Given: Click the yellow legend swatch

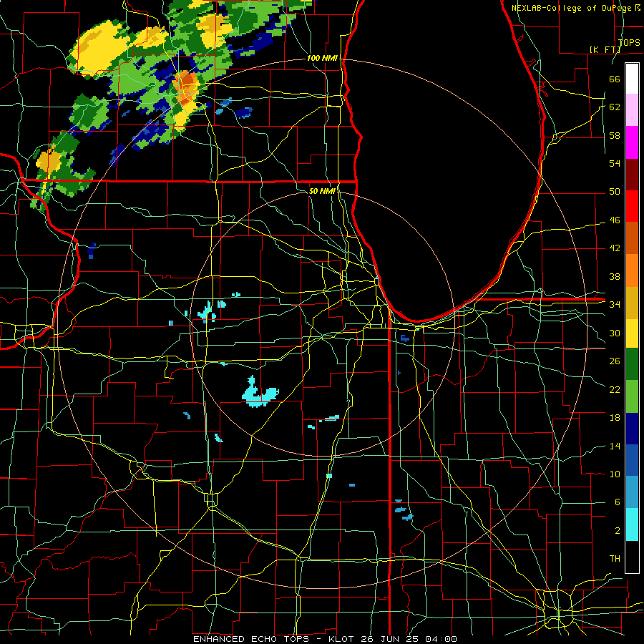Looking at the screenshot, I should [x=632, y=333].
